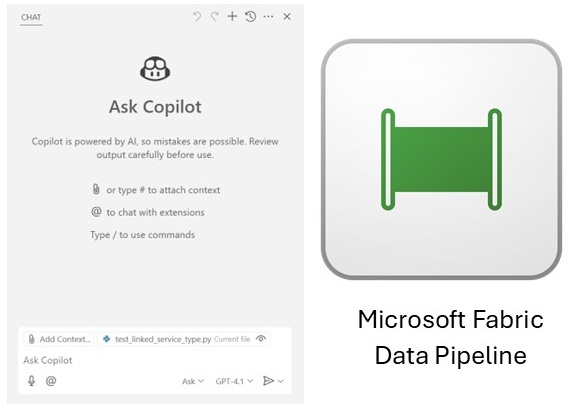This screenshot has height=410, width=568.
Task: Send the message with arrow button
Action: coord(268,381)
